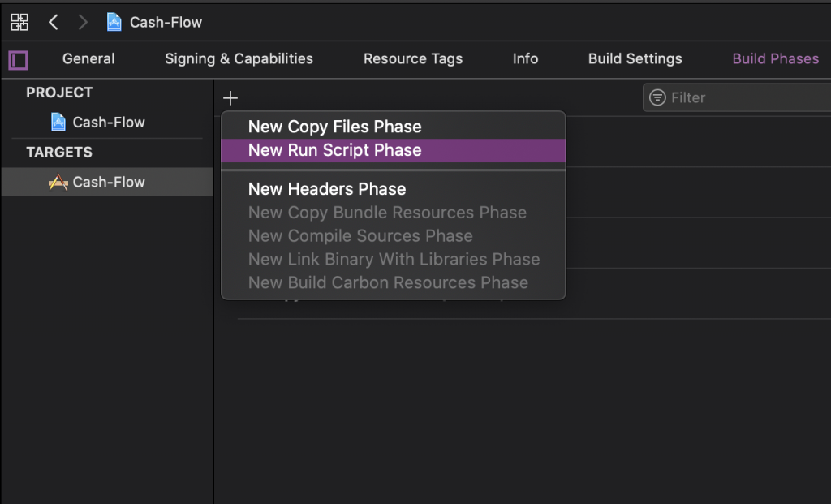Switch to Signing & Capabilities tab
Viewport: 831px width, 504px height.
239,58
